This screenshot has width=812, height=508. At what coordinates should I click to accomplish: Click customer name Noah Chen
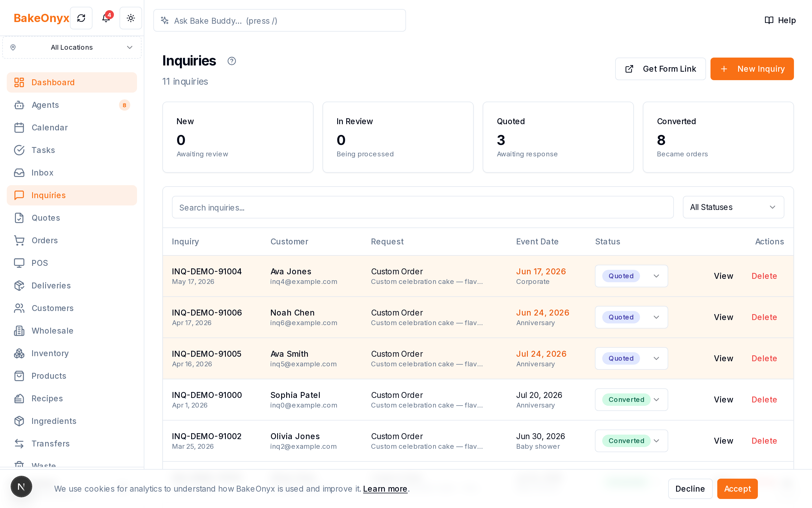292,312
